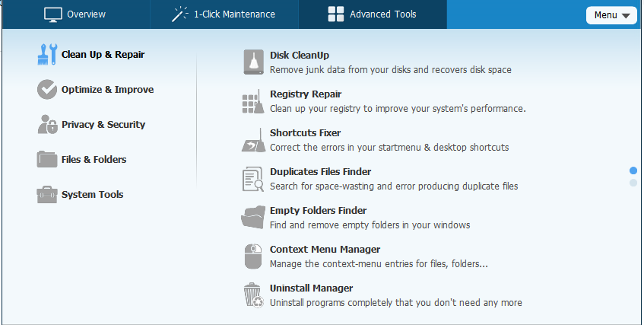This screenshot has width=644, height=325.
Task: Open the Registry Repair title link
Action: click(x=305, y=94)
